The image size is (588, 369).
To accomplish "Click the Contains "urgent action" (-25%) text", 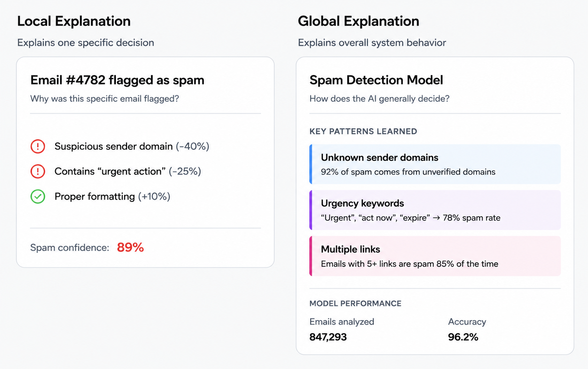I will point(128,172).
